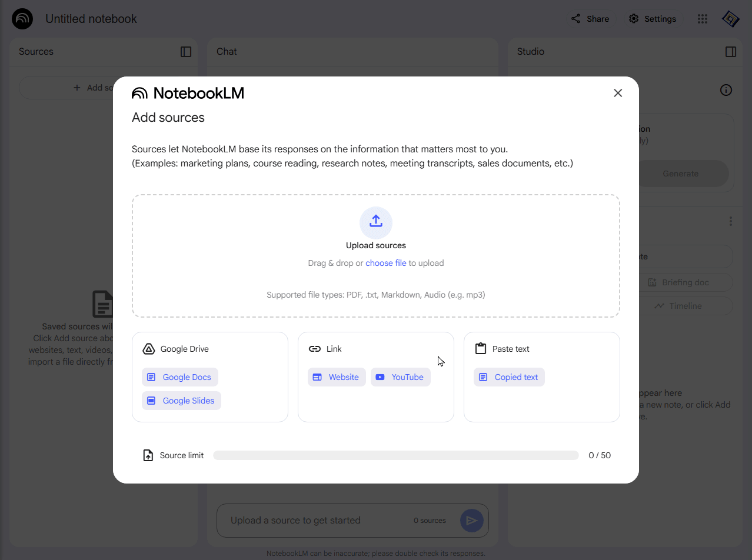Click the Google Slides chip icon
The width and height of the screenshot is (752, 560).
coord(151,401)
